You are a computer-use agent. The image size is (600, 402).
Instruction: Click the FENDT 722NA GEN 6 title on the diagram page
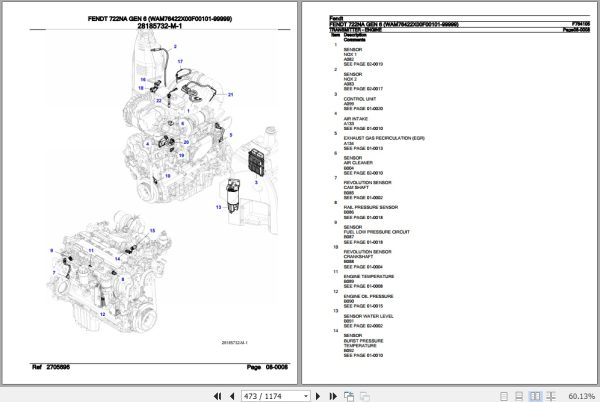click(x=160, y=19)
